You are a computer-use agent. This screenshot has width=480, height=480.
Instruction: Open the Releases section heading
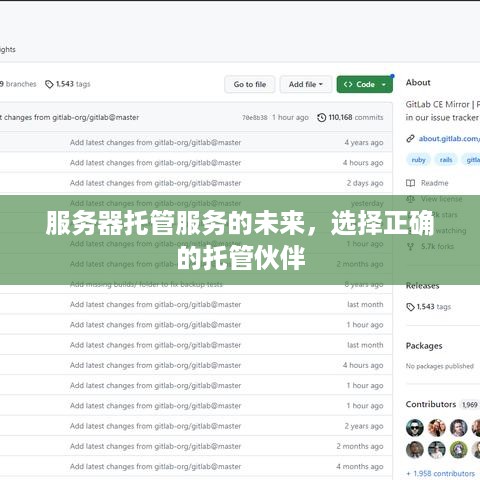pos(422,286)
